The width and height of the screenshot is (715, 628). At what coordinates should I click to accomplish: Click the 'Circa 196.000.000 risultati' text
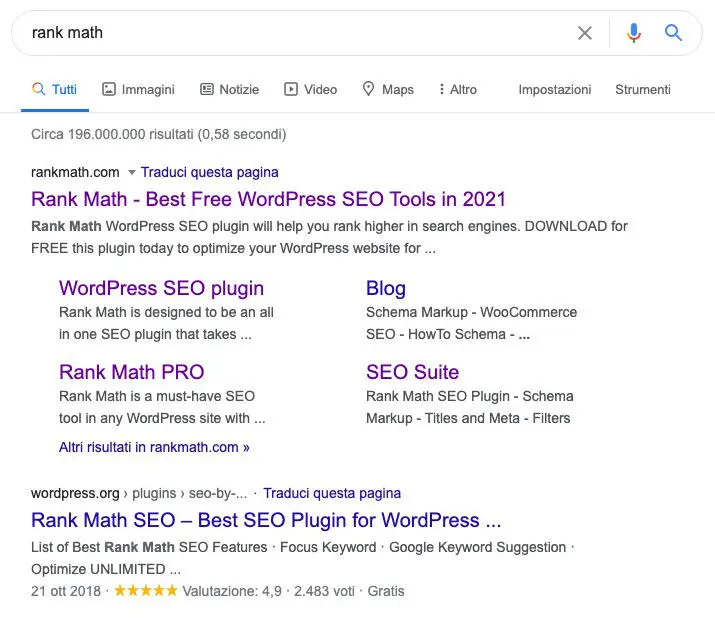click(159, 135)
